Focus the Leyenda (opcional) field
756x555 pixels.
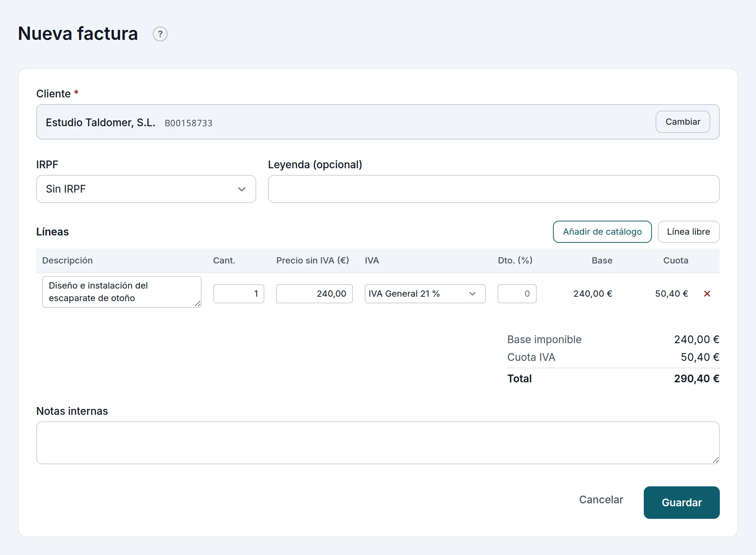(x=494, y=189)
